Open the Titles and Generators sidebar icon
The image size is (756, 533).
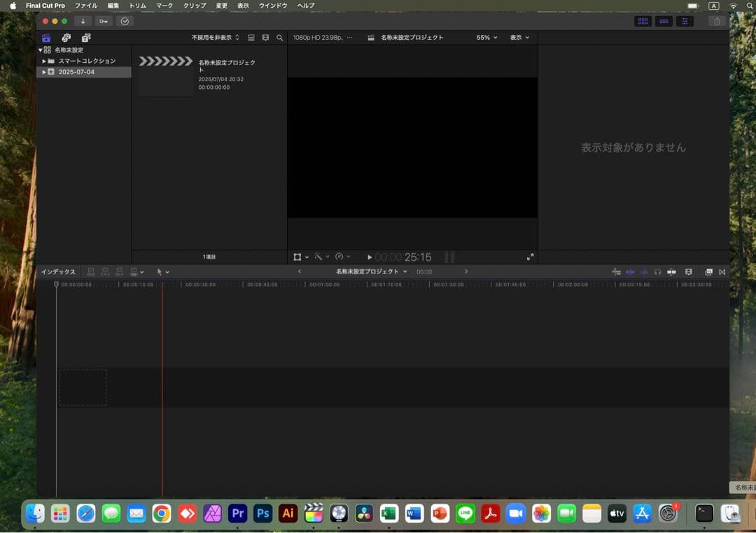click(x=85, y=37)
